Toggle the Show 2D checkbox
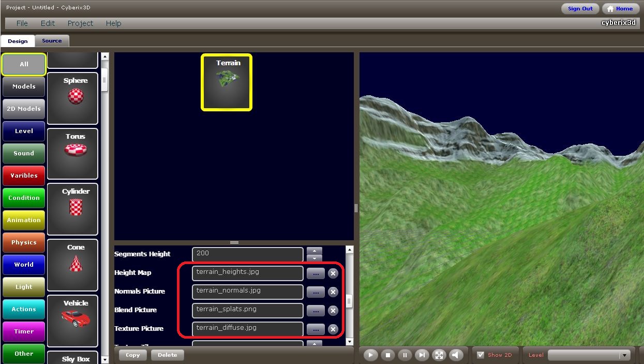 [481, 355]
